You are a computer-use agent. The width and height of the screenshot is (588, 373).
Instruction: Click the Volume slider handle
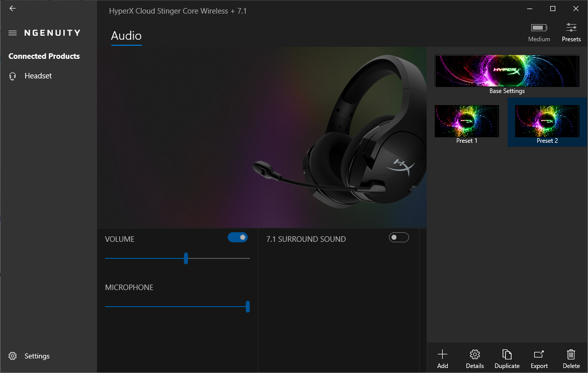pyautogui.click(x=185, y=258)
